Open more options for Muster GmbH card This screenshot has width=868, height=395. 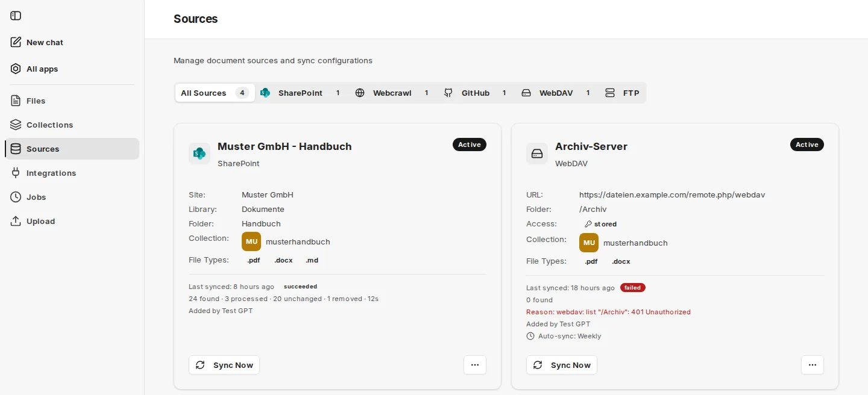point(475,365)
